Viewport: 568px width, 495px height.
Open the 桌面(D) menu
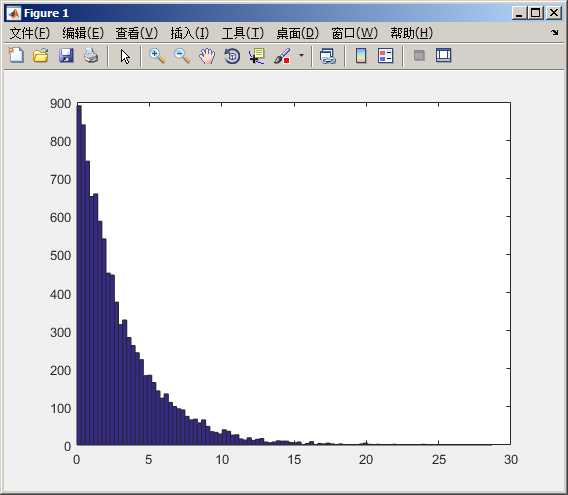click(297, 33)
